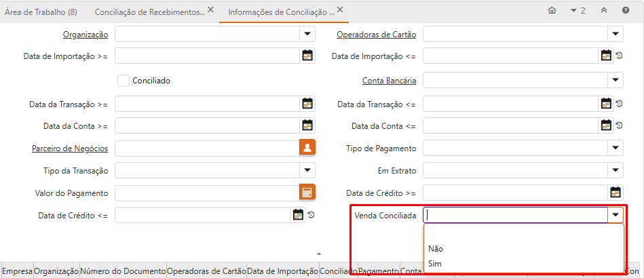
Task: Open calendar for Data de Crédito >=
Action: tap(615, 193)
